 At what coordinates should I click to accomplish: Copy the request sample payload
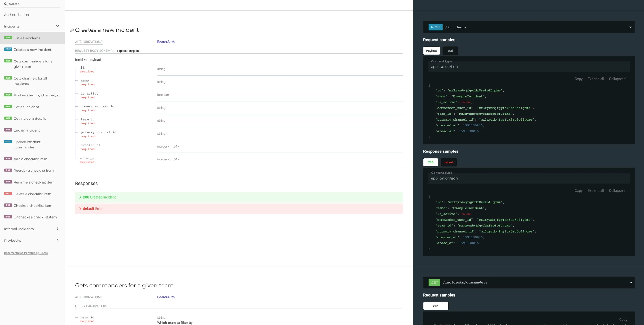(579, 79)
